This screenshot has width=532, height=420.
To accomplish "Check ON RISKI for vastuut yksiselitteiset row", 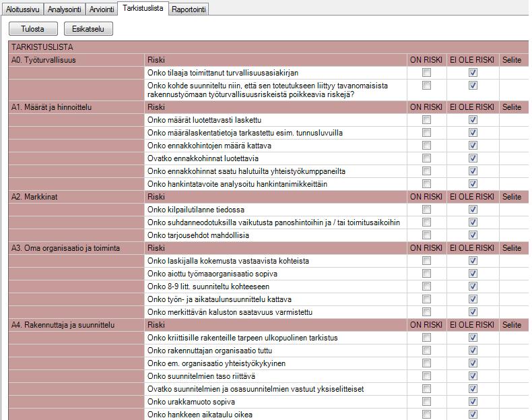I will [426, 389].
